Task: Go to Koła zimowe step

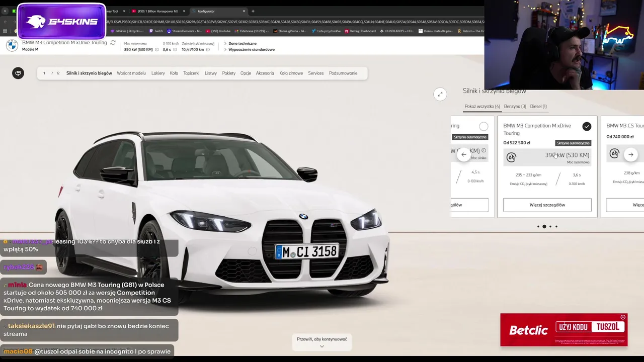Action: (x=291, y=73)
